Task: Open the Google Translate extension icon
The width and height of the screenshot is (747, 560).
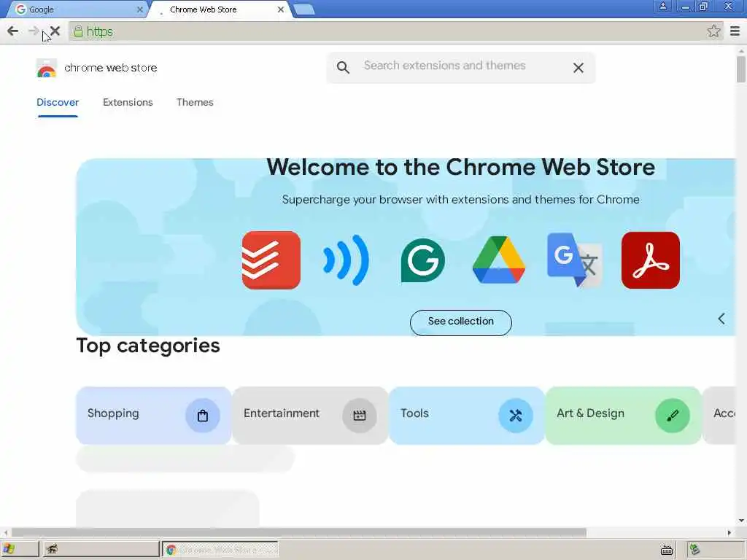Action: point(575,260)
